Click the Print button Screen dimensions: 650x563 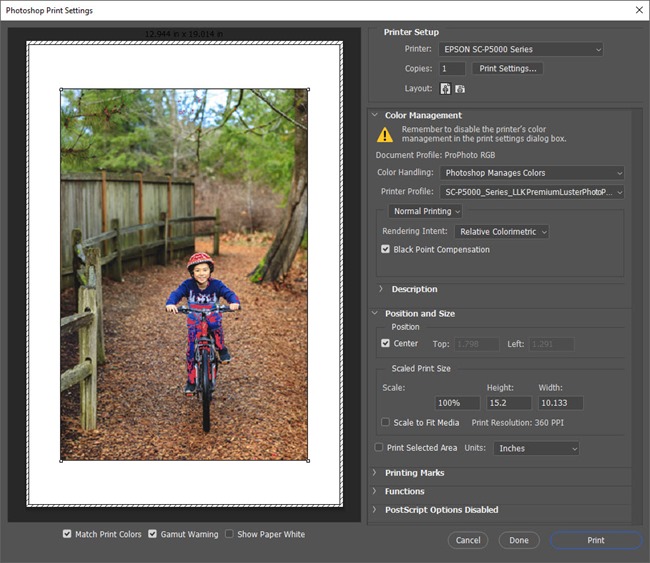tap(596, 540)
